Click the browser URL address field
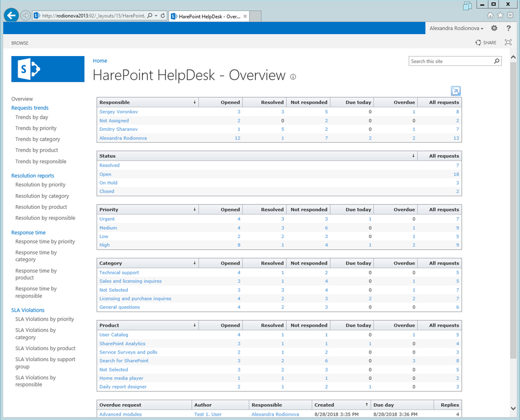 [93, 15]
